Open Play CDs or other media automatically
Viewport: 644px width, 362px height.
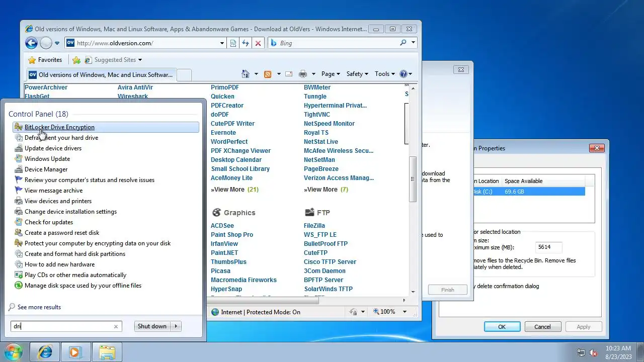coord(106,275)
